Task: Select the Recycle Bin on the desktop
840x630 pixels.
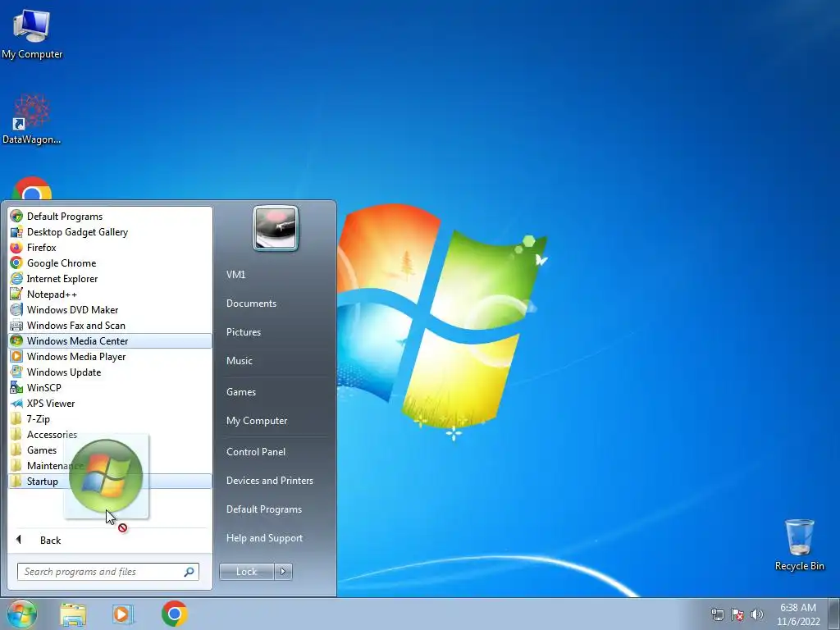Action: 799,545
